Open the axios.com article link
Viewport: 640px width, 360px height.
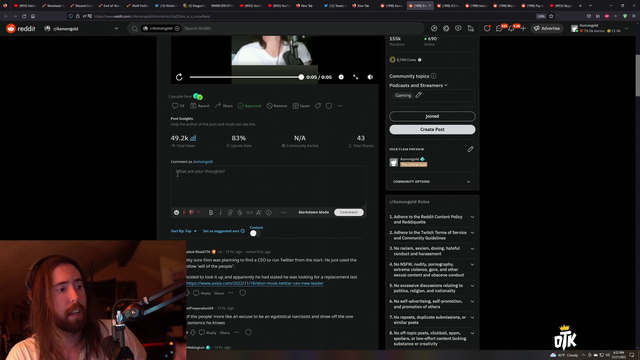pyautogui.click(x=255, y=283)
